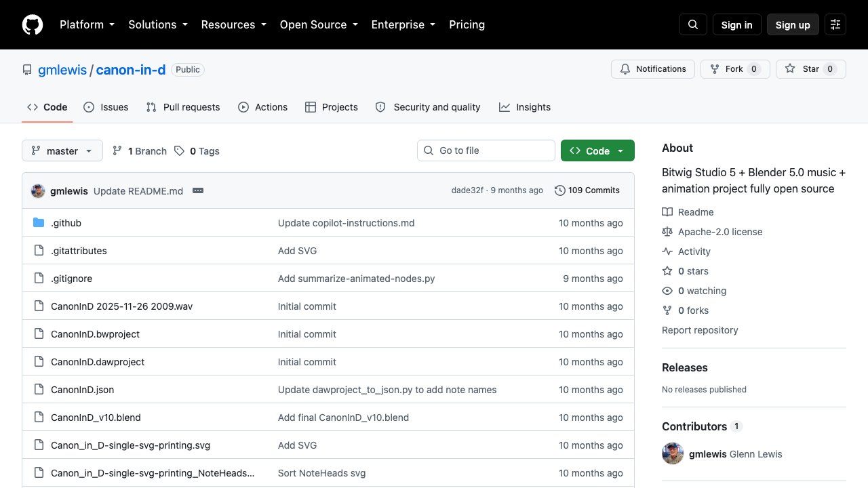868x488 pixels.
Task: Click the GitHub logo icon
Action: click(x=33, y=24)
